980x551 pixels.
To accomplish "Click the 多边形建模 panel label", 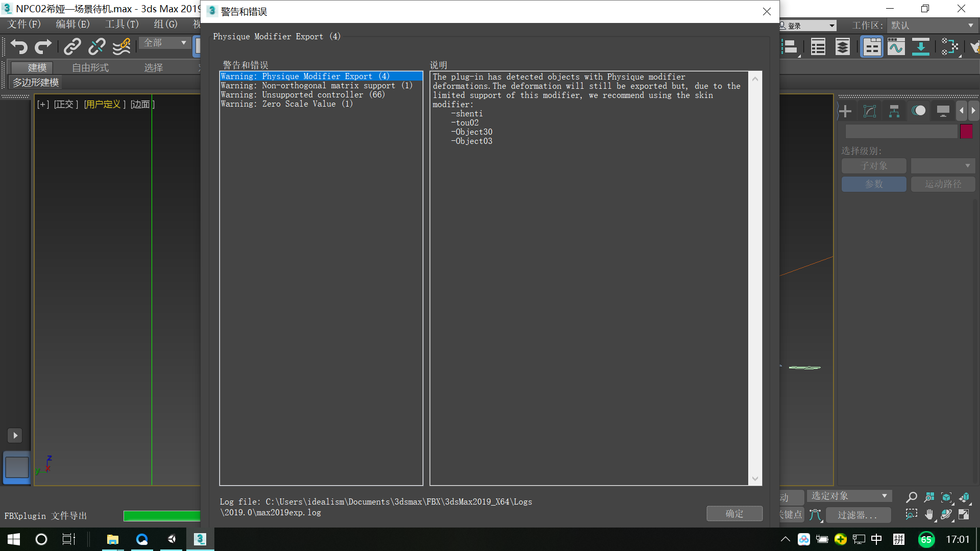I will tap(35, 83).
